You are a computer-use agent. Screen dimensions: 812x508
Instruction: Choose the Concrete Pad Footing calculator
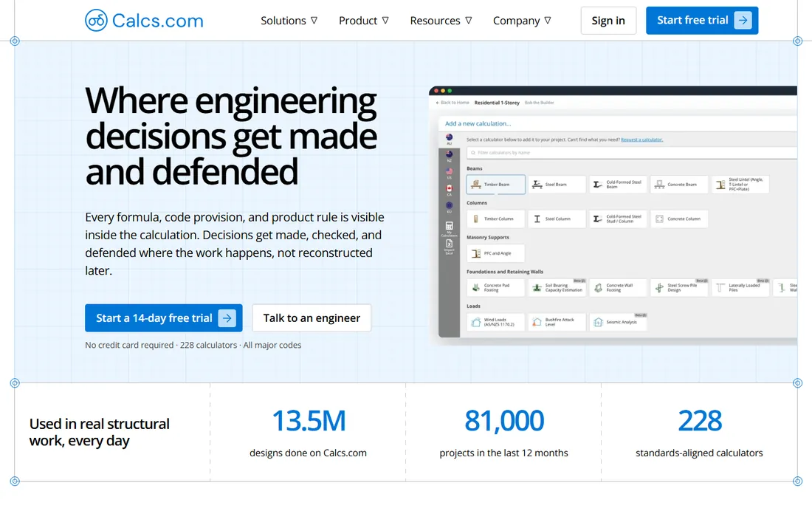495,287
